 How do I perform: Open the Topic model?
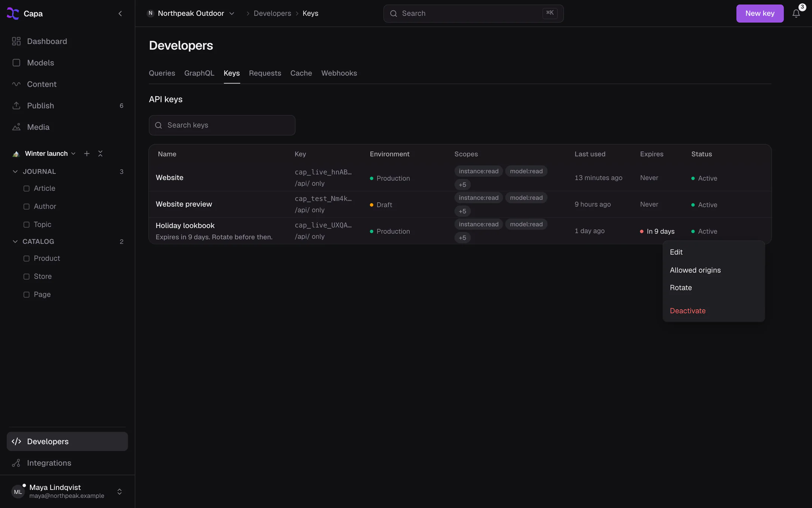point(42,225)
